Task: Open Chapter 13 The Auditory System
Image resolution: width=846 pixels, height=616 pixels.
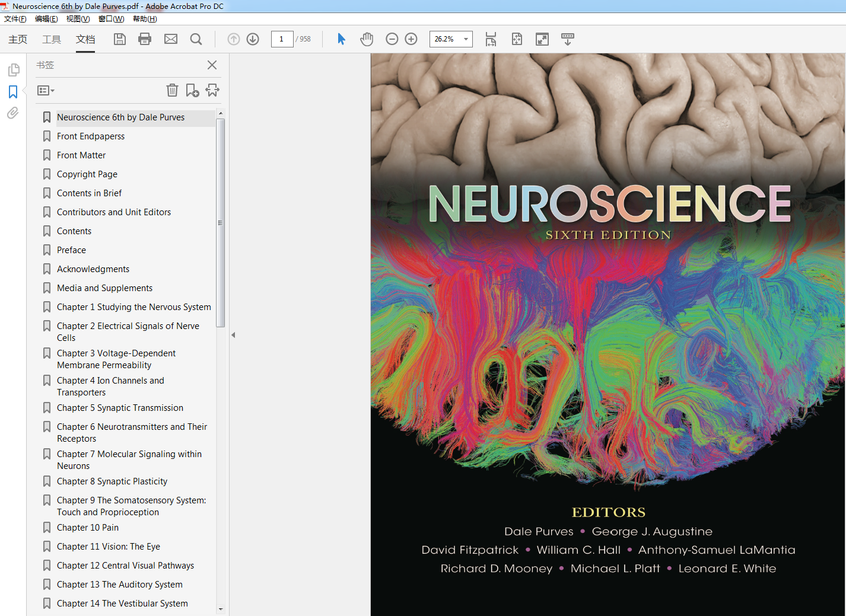Action: 120,585
